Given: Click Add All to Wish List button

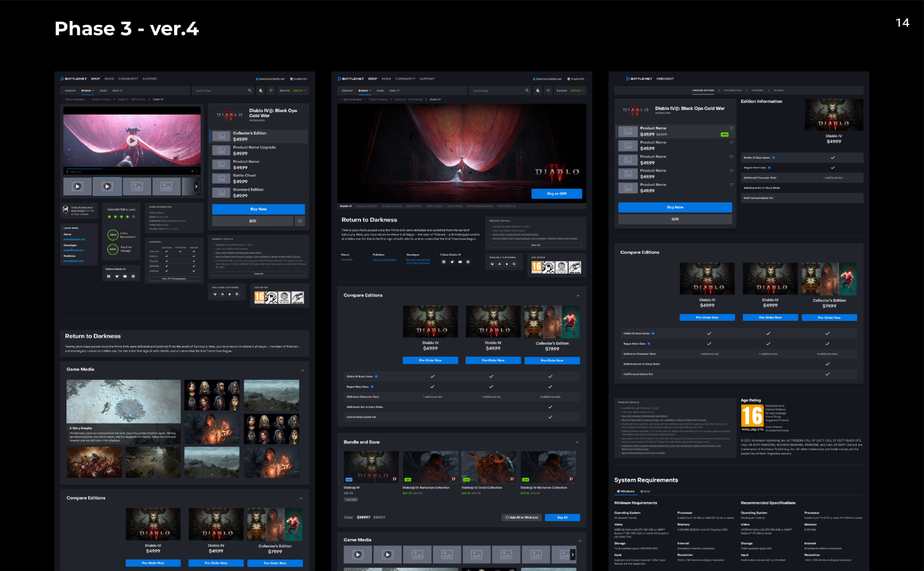Looking at the screenshot, I should (x=522, y=517).
